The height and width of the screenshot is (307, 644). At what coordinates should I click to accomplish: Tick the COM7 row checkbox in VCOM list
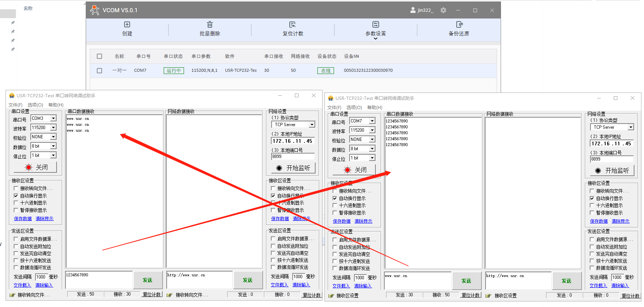click(x=99, y=71)
